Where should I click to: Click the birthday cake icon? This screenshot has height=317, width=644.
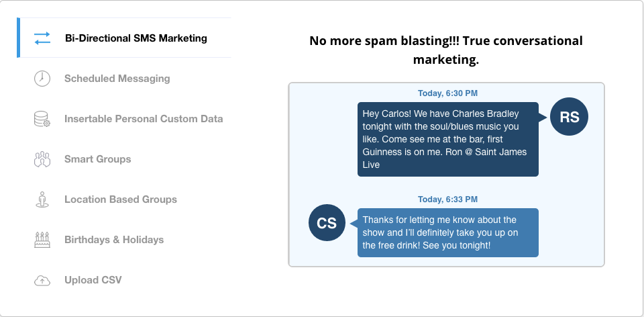click(x=42, y=239)
